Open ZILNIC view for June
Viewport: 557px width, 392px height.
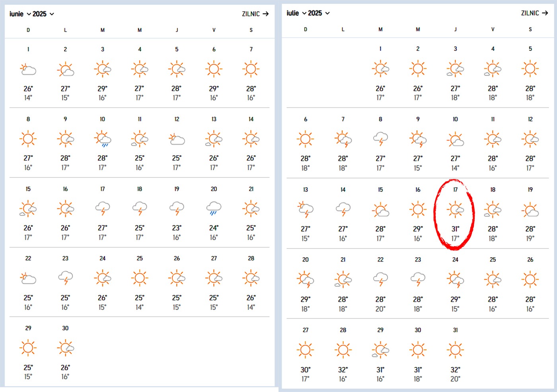[x=254, y=14]
